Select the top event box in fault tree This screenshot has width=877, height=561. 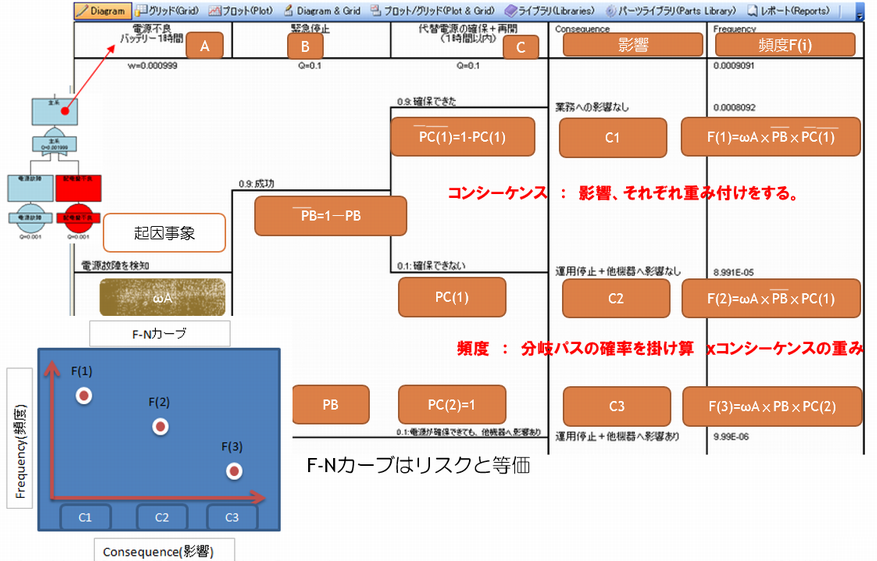(x=54, y=111)
